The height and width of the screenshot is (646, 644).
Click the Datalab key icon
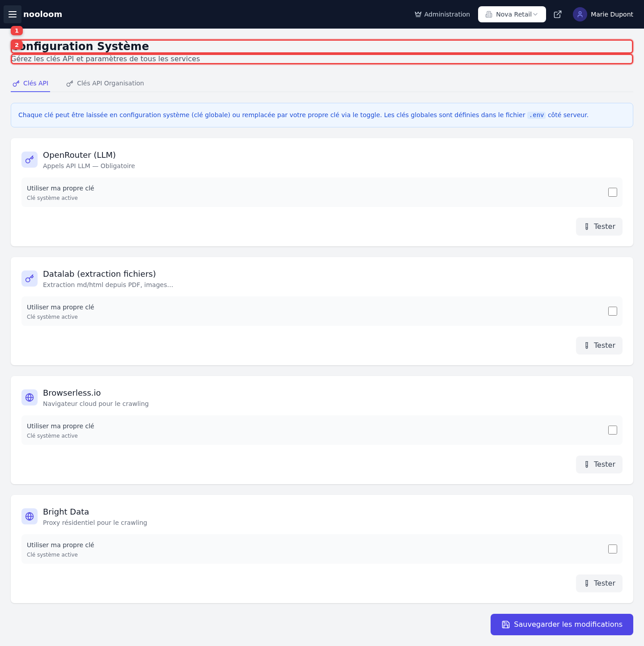tap(30, 279)
